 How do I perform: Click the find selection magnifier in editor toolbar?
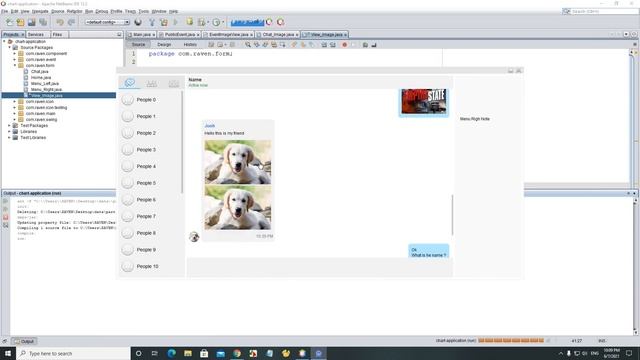pyautogui.click(x=248, y=44)
